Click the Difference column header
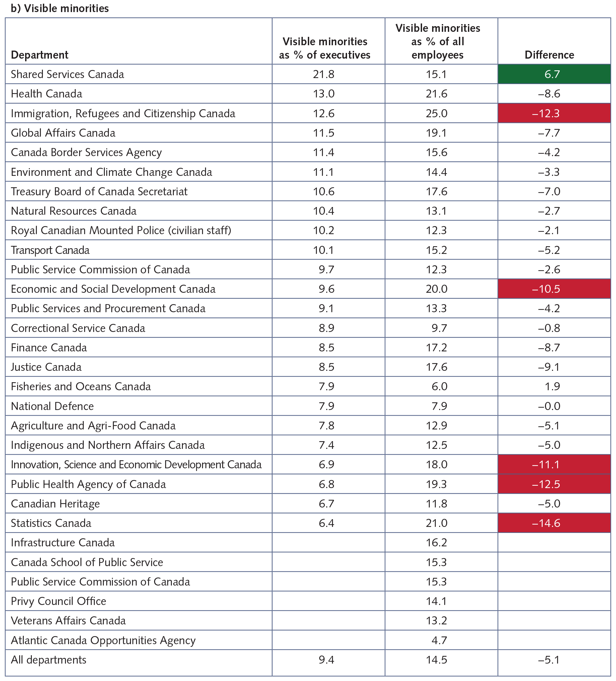616x681 pixels. (x=549, y=55)
